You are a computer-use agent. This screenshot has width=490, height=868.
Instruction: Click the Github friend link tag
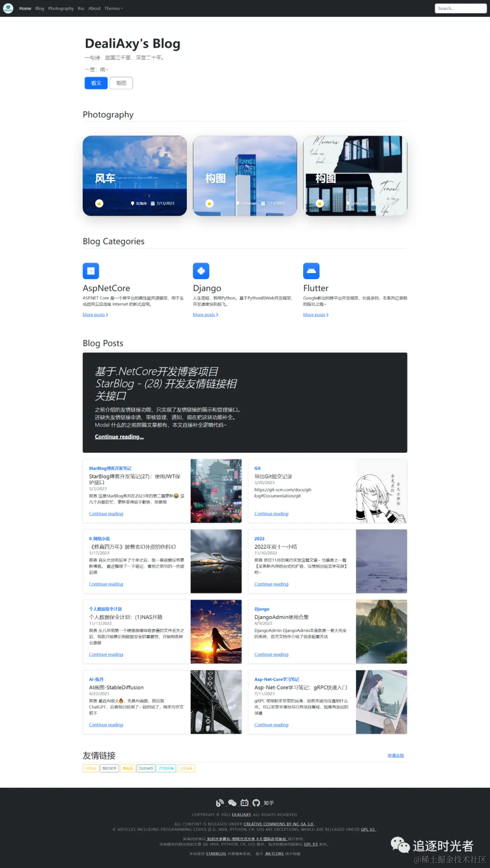[x=90, y=768]
